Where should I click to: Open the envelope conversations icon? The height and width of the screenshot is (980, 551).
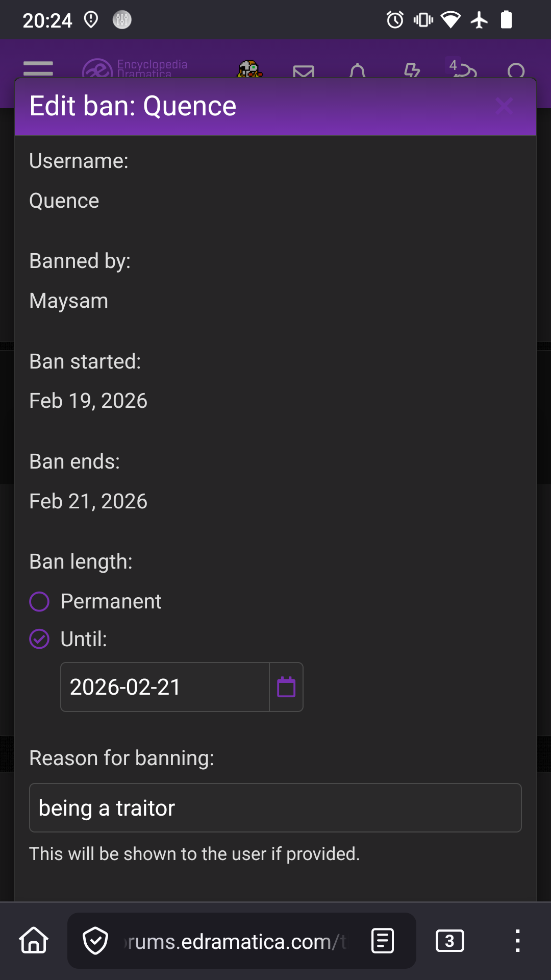tap(304, 71)
